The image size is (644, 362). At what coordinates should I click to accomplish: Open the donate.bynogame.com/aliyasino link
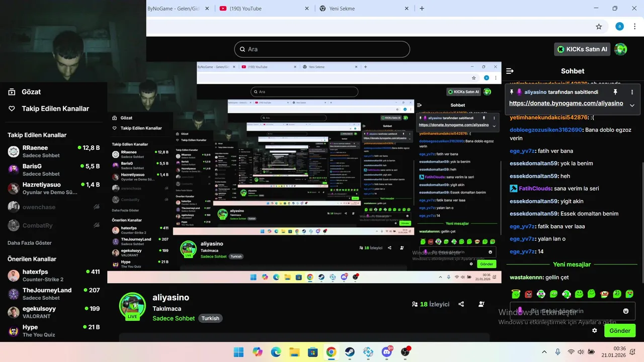[x=566, y=104]
